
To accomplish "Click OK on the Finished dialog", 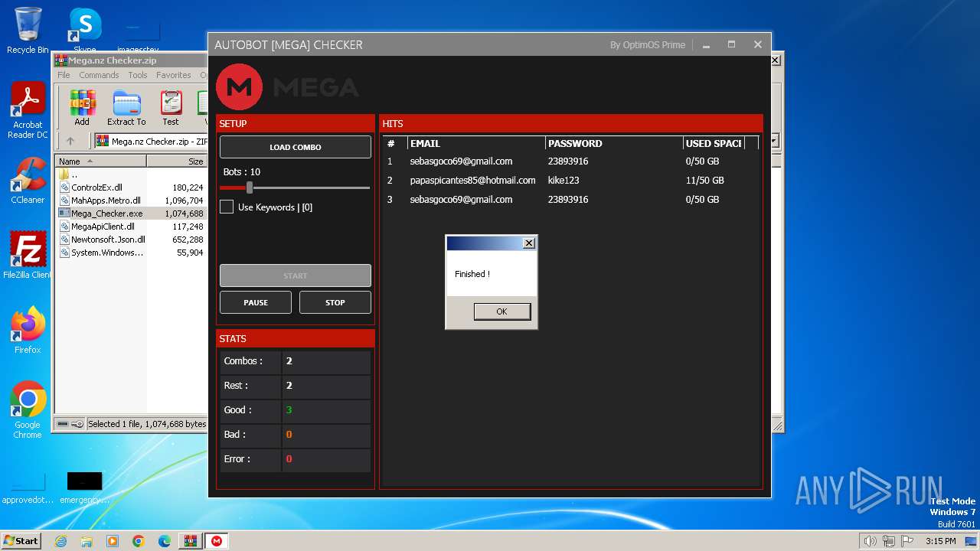I will point(501,311).
